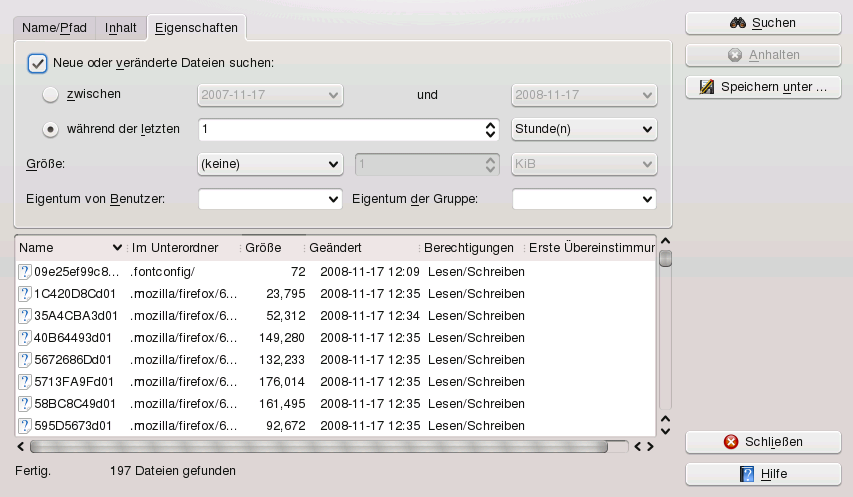Sort by Geändert column header
This screenshot has width=853, height=497.
pyautogui.click(x=362, y=248)
